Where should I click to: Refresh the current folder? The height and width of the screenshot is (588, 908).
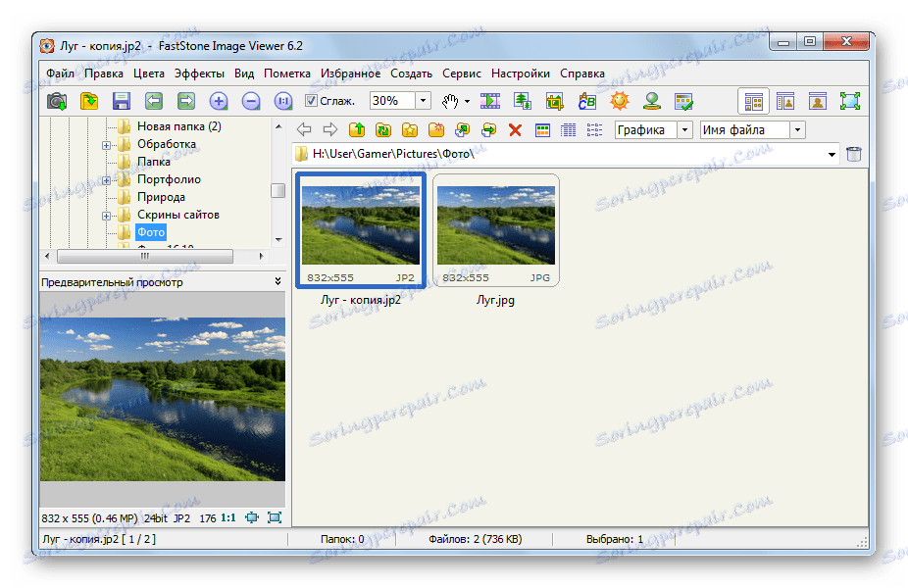coord(382,130)
